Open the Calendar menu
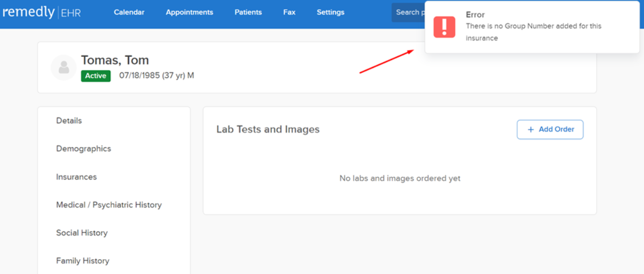 point(129,12)
